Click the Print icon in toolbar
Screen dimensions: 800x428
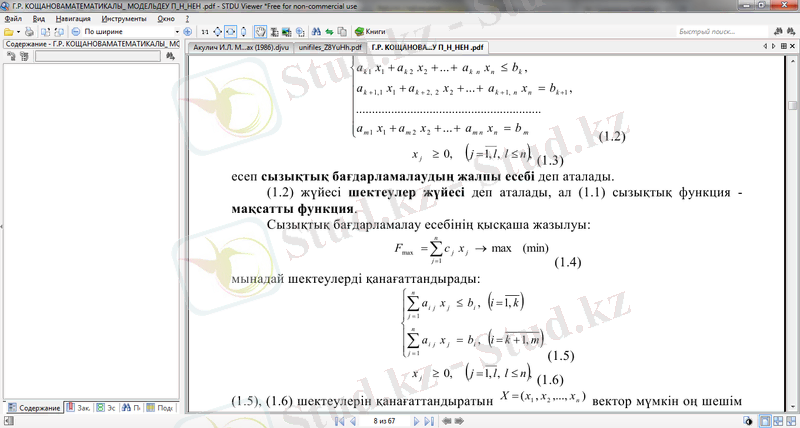(27, 32)
